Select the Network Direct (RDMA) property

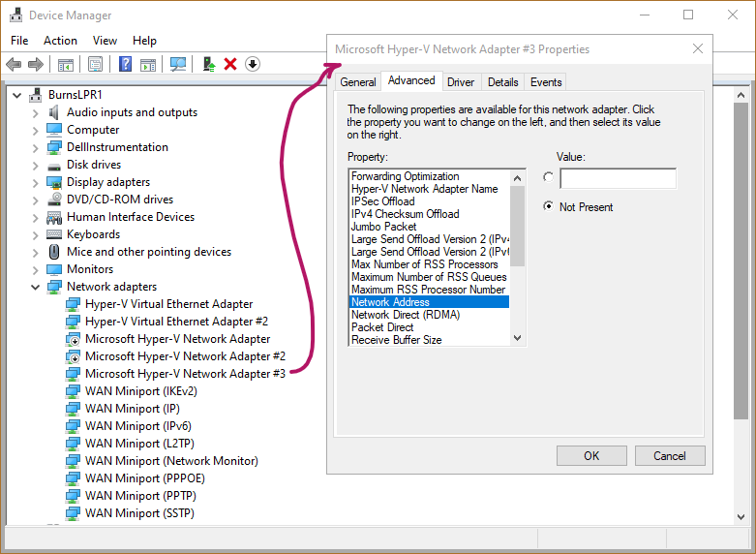(406, 315)
